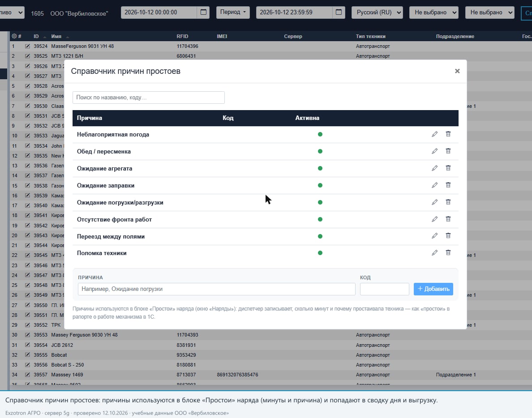Sort table by the «ID» column
This screenshot has width=532, height=418.
pyautogui.click(x=36, y=36)
